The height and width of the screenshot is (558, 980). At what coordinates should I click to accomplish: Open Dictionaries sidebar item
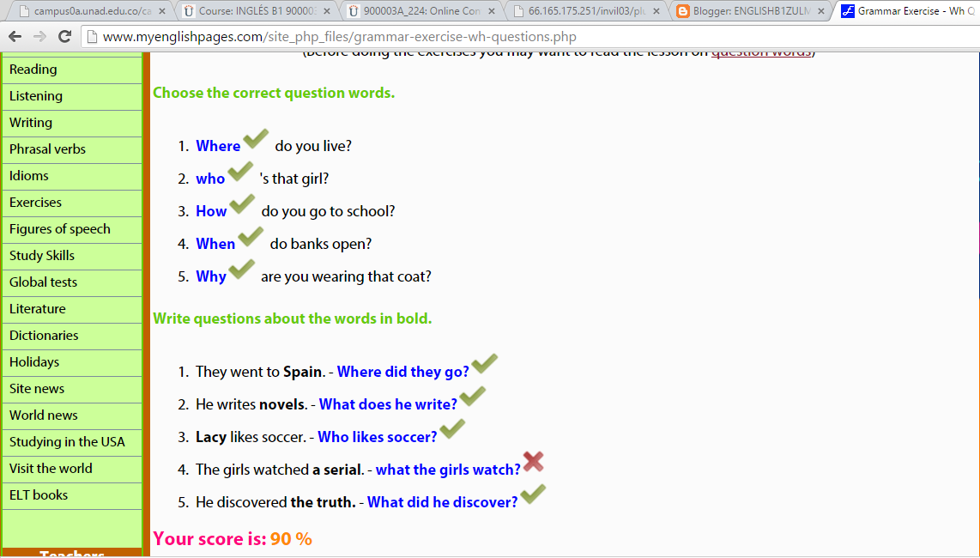(x=72, y=336)
